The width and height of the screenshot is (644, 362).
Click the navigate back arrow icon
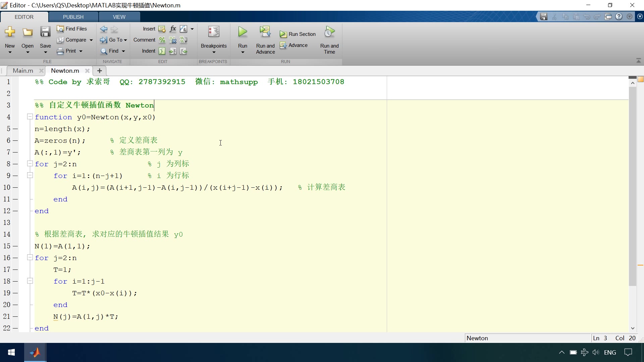(x=104, y=29)
